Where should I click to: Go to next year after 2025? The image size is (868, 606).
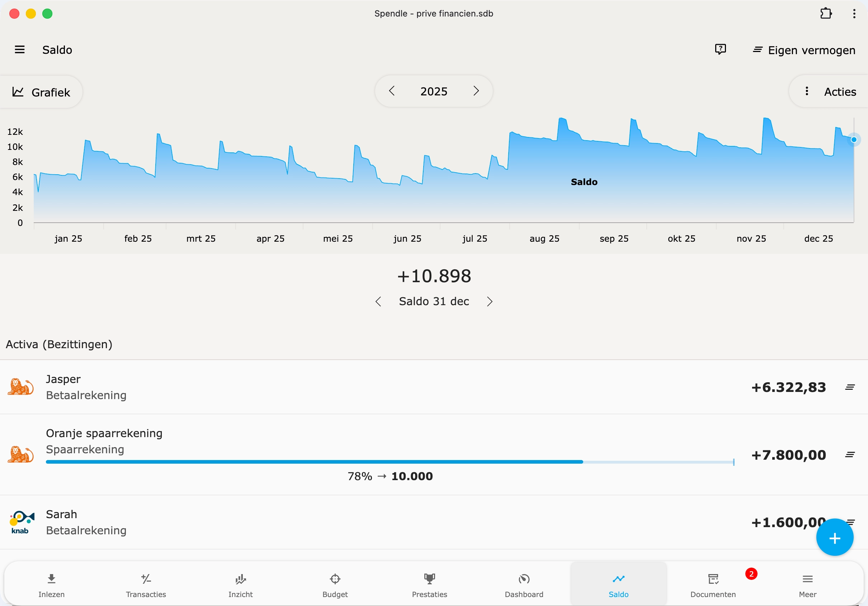point(476,91)
